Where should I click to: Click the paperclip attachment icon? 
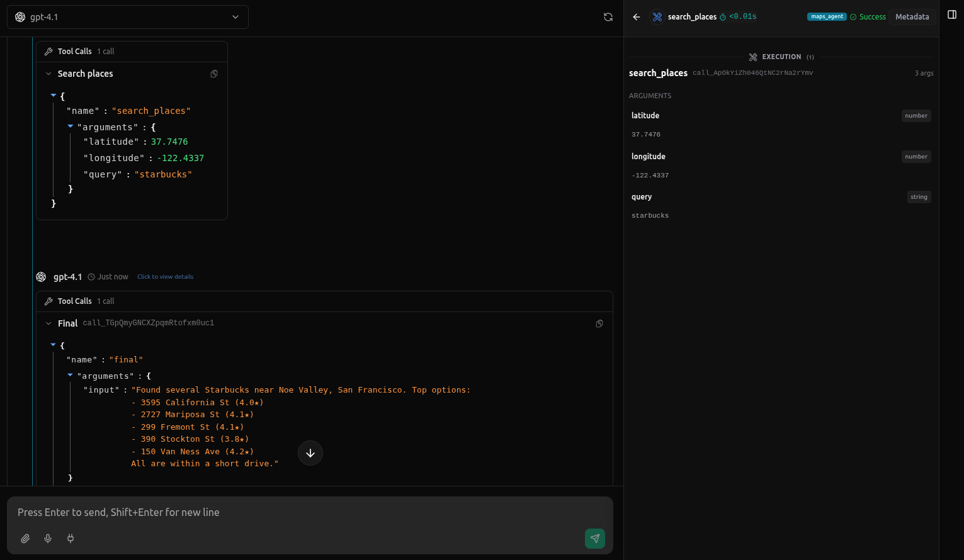click(x=25, y=539)
